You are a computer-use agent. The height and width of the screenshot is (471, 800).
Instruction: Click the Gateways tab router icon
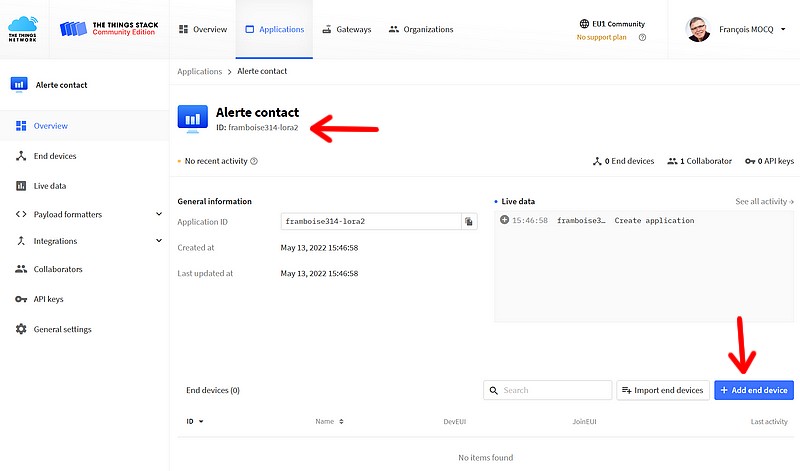point(327,29)
